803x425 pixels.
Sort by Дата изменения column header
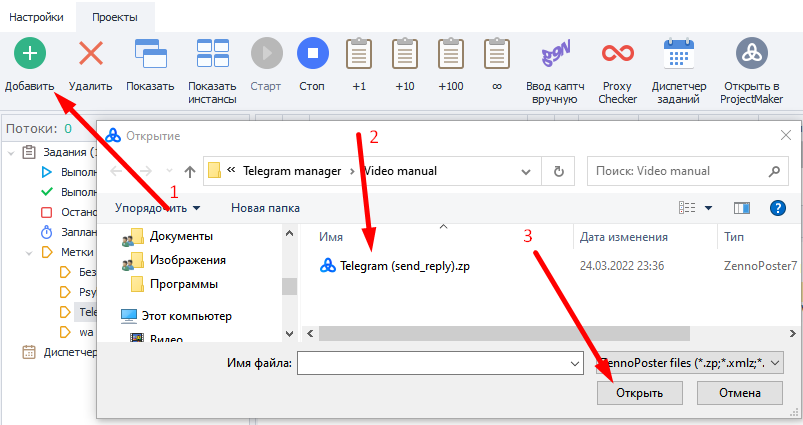(x=624, y=237)
